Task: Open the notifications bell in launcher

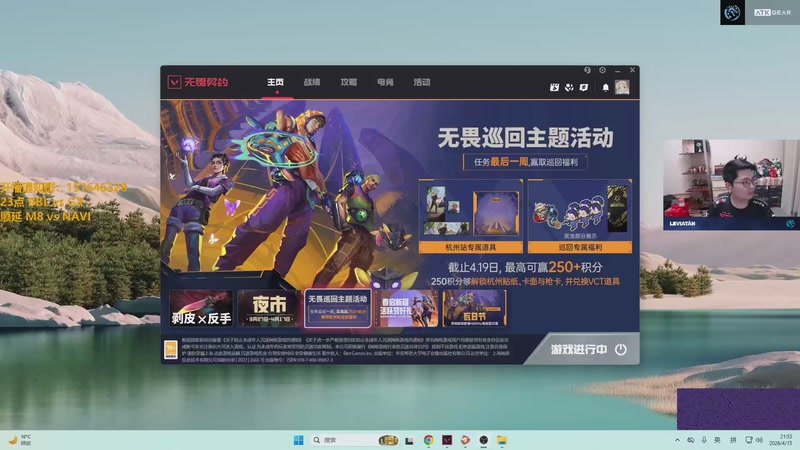Action: pos(605,87)
